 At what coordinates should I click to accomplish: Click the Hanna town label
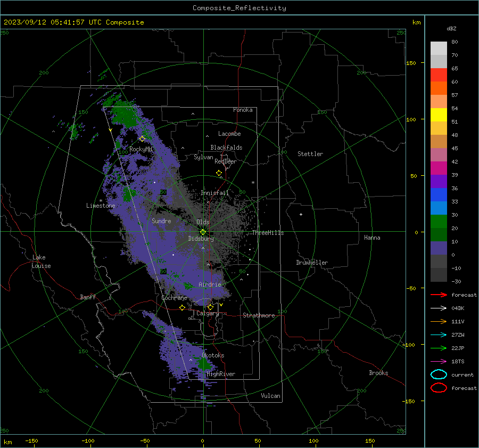point(372,238)
